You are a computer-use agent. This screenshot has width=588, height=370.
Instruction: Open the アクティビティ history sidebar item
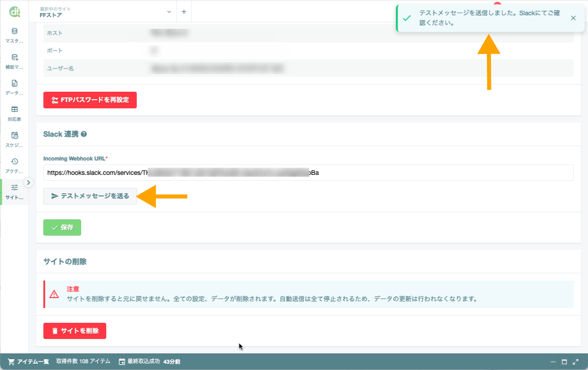14,166
